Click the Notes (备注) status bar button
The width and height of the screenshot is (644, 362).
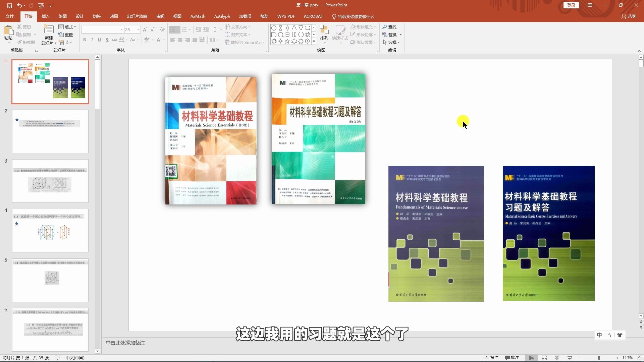click(492, 358)
